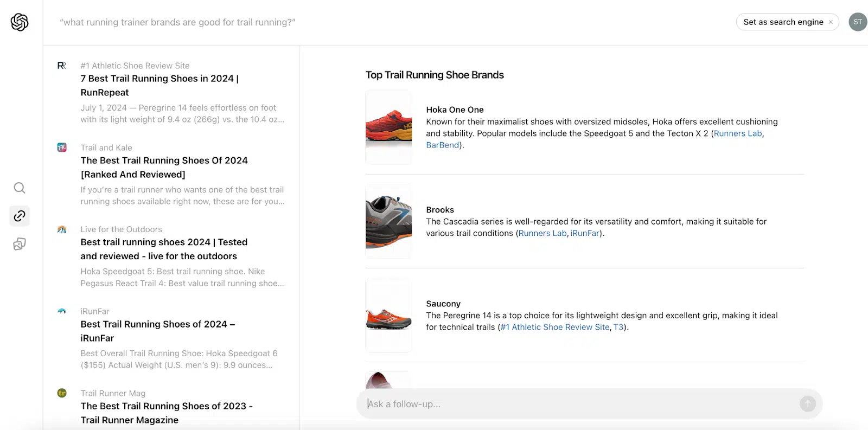This screenshot has width=868, height=430.
Task: Select the links sources icon in sidebar
Action: tap(20, 216)
